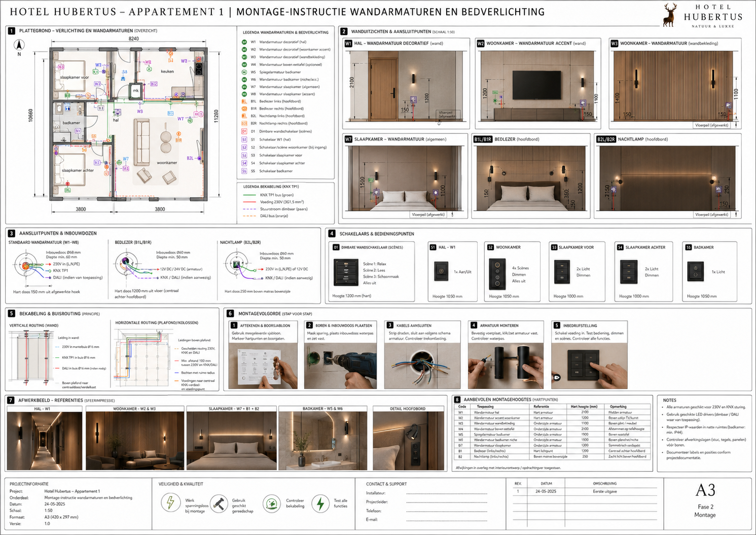The height and width of the screenshot is (535, 756).
Task: Click the green W5 legend symbol
Action: point(244,72)
